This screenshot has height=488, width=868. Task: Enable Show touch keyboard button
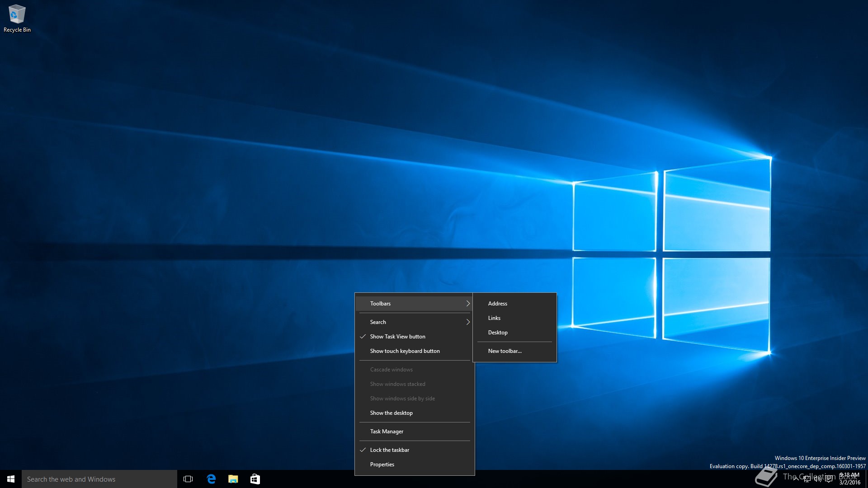tap(415, 351)
